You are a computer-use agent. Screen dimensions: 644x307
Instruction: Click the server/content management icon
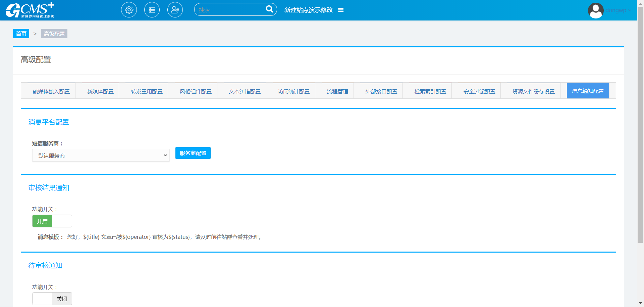pos(152,10)
